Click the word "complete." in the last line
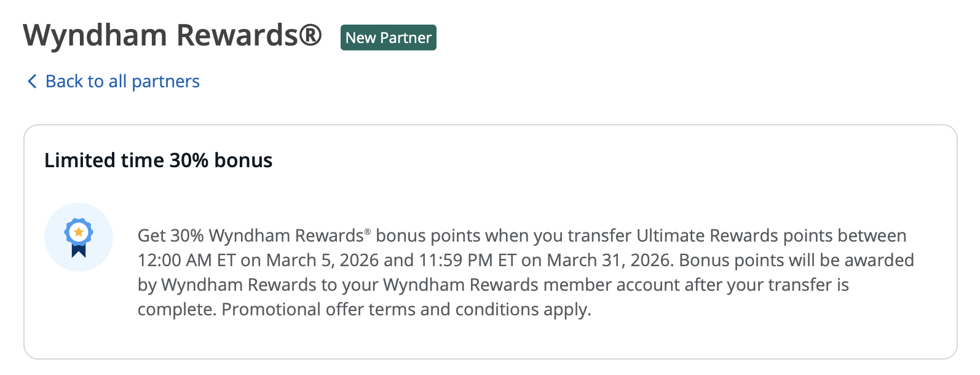The width and height of the screenshot is (980, 375). [x=177, y=309]
